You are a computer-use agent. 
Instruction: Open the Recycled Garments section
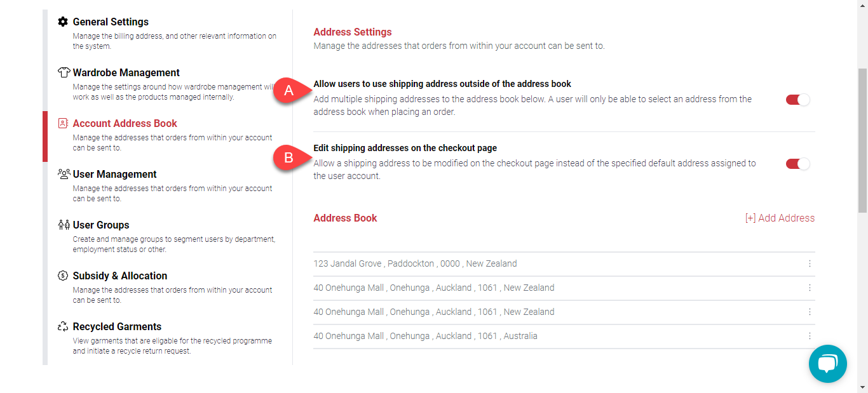tap(117, 326)
